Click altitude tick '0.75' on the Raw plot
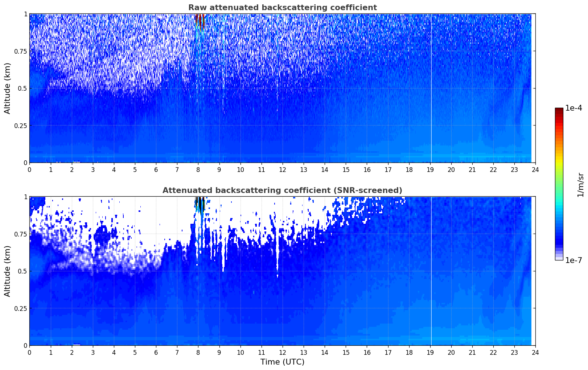The image size is (588, 370). pos(21,52)
